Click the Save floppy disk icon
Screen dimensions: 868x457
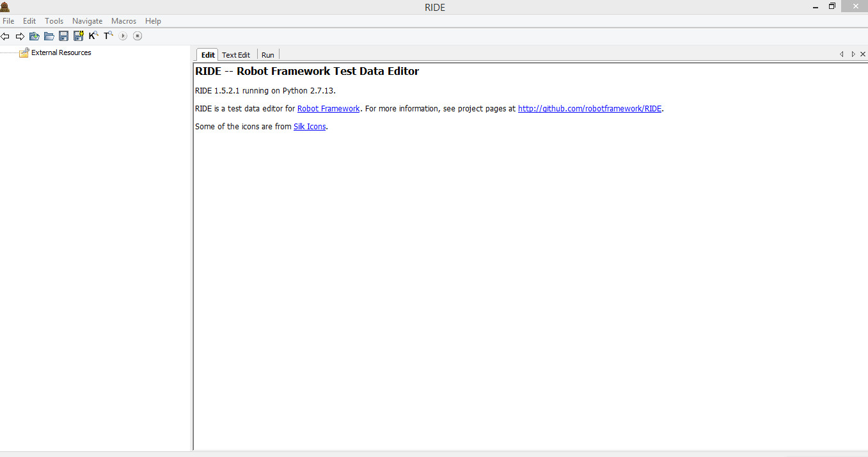[x=63, y=36]
